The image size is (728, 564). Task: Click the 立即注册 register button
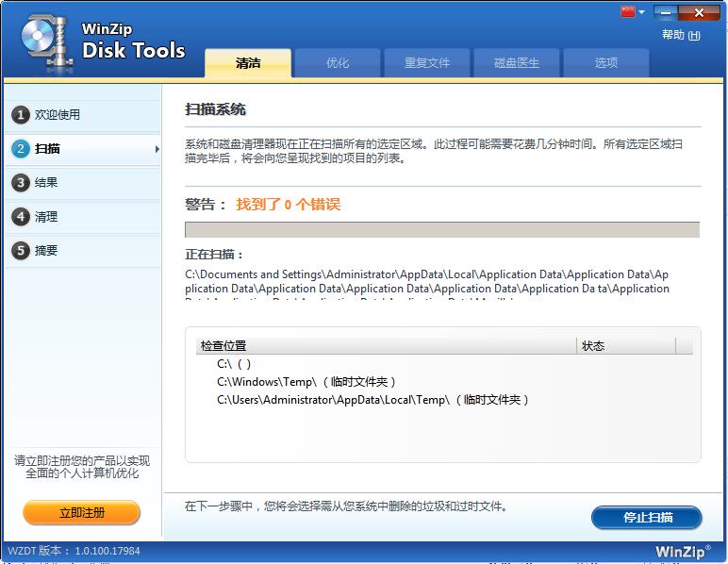tap(82, 513)
